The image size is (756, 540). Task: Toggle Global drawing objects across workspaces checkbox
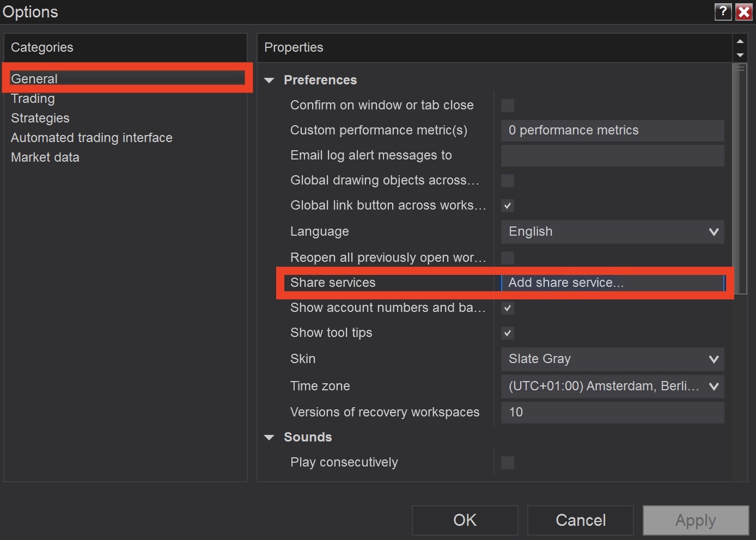[508, 181]
